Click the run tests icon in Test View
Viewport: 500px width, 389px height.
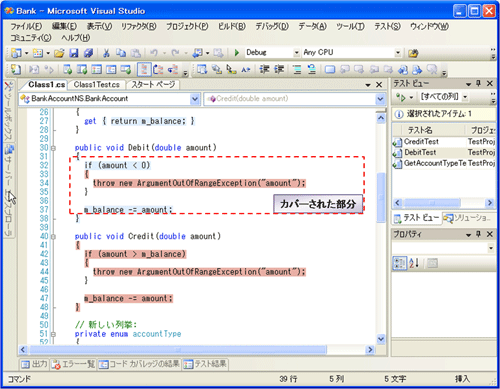tap(401, 97)
